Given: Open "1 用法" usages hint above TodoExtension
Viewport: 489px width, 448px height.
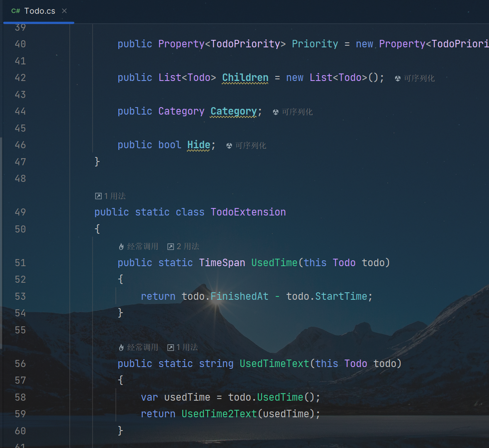Looking at the screenshot, I should (115, 196).
